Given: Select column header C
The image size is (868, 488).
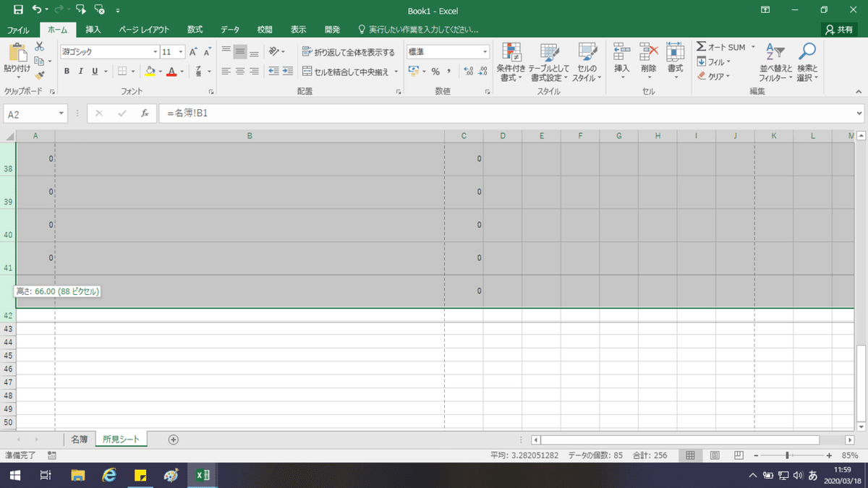Looking at the screenshot, I should (x=464, y=136).
